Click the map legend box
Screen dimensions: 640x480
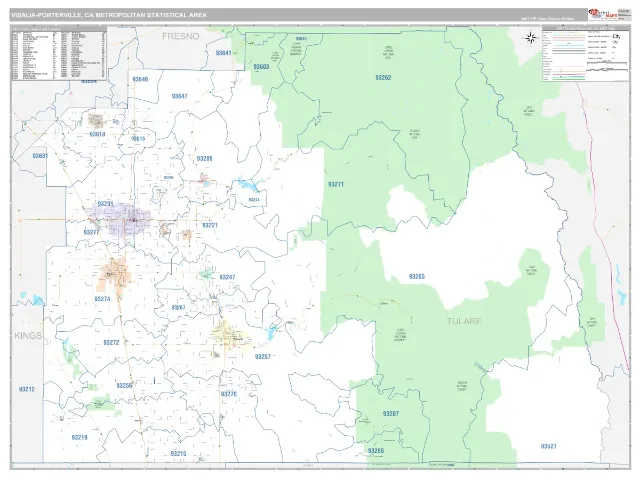pyautogui.click(x=586, y=53)
